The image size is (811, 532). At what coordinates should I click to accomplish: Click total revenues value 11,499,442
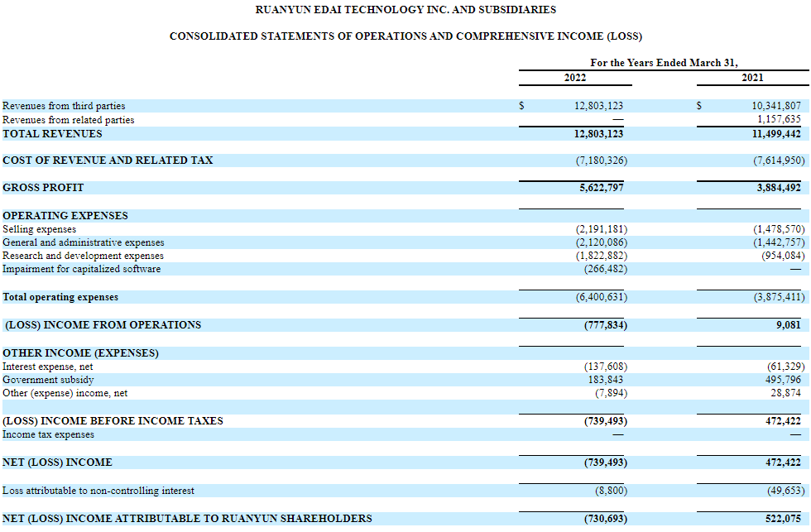pos(776,134)
